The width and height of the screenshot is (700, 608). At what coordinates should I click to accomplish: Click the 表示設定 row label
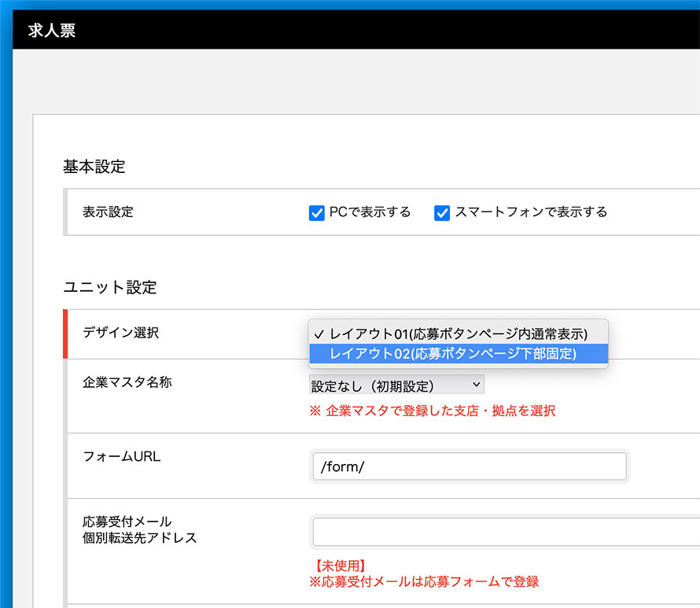108,212
